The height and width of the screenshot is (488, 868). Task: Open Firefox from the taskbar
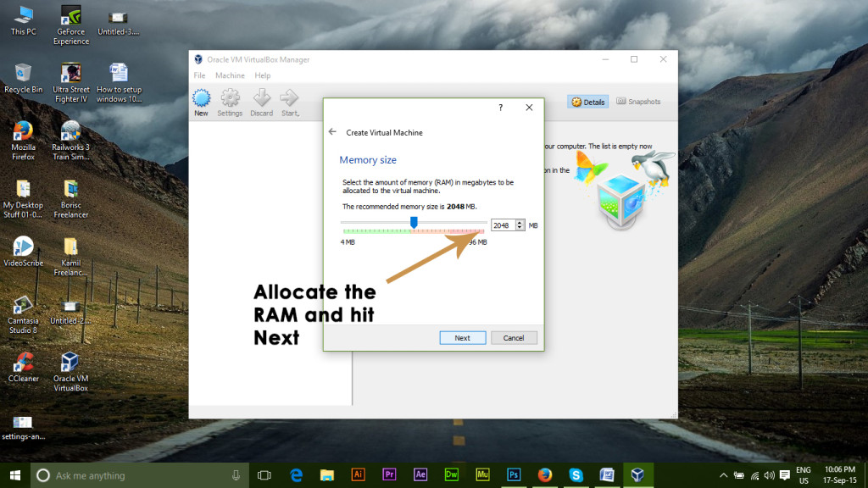545,475
